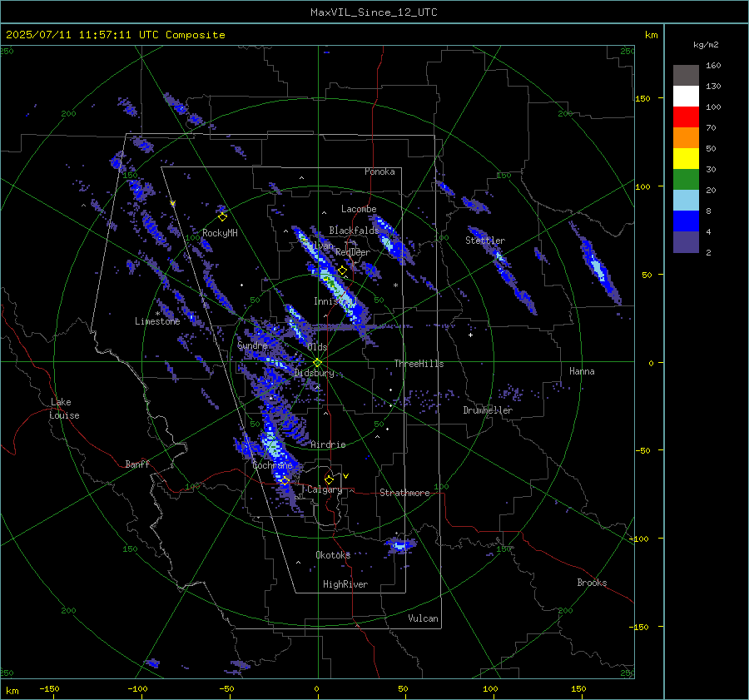This screenshot has width=749, height=700.
Task: Click the yellow arrow marker above RockyMH
Action: [172, 204]
